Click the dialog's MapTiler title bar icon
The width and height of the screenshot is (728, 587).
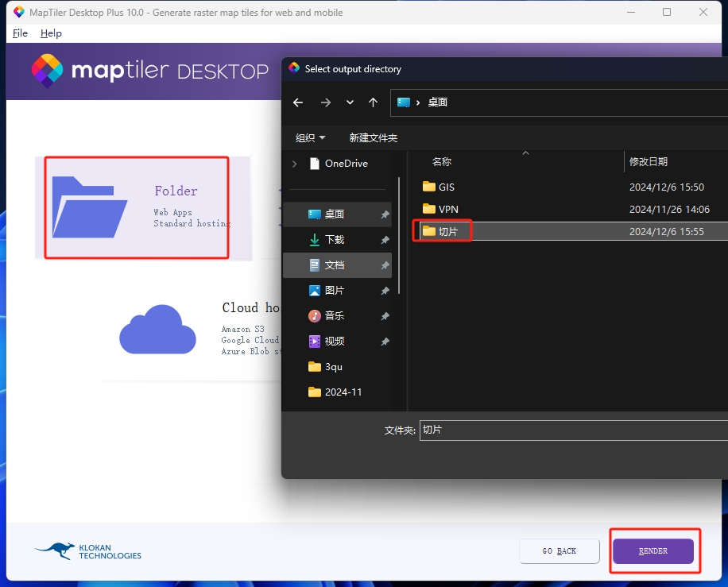(294, 68)
